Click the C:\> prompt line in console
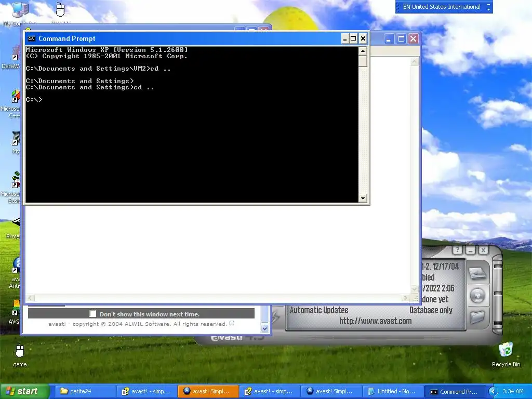The image size is (532, 399). (34, 100)
